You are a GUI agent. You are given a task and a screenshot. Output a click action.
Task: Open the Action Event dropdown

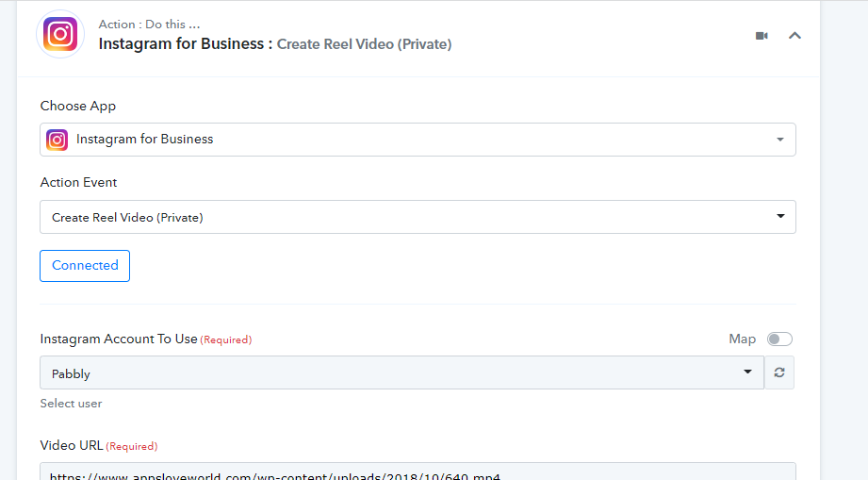coord(418,217)
